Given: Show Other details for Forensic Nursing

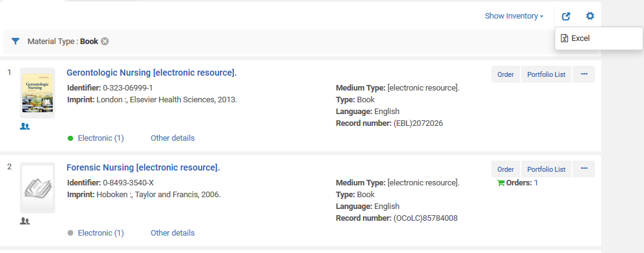Looking at the screenshot, I should pyautogui.click(x=172, y=233).
